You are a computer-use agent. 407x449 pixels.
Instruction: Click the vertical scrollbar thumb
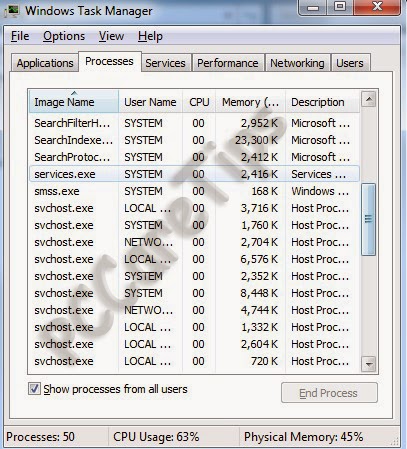point(369,219)
